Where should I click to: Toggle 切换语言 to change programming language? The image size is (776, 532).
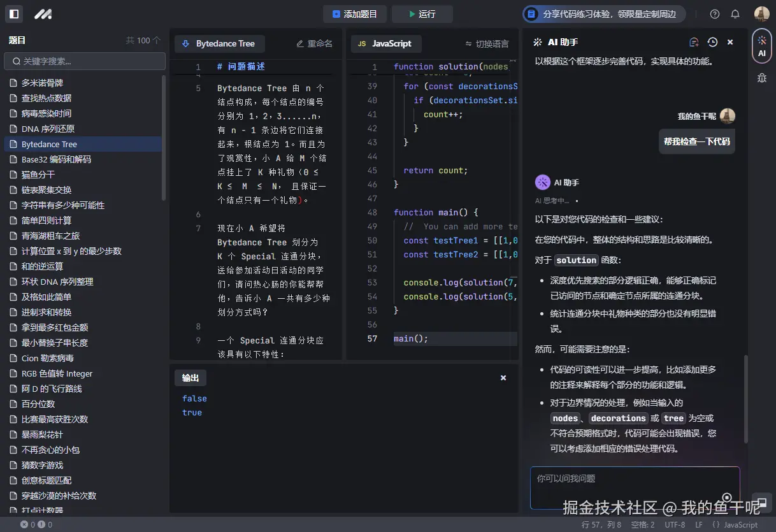coord(487,44)
